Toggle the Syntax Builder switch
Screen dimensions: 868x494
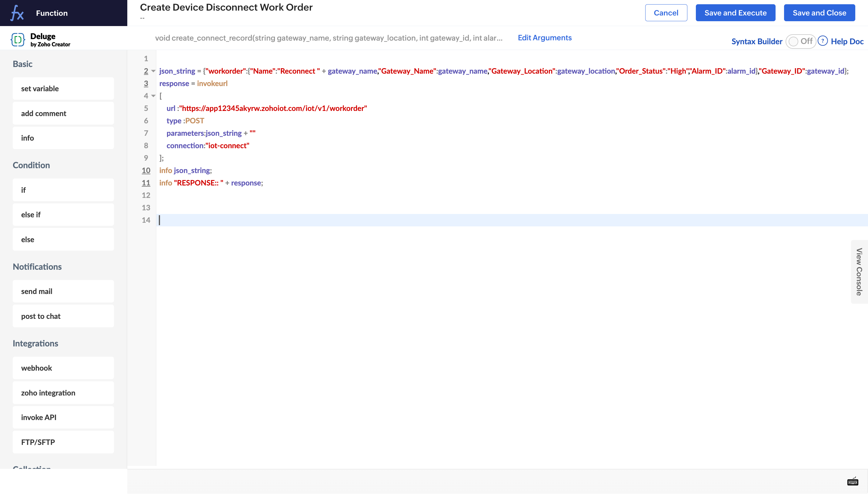(x=800, y=42)
